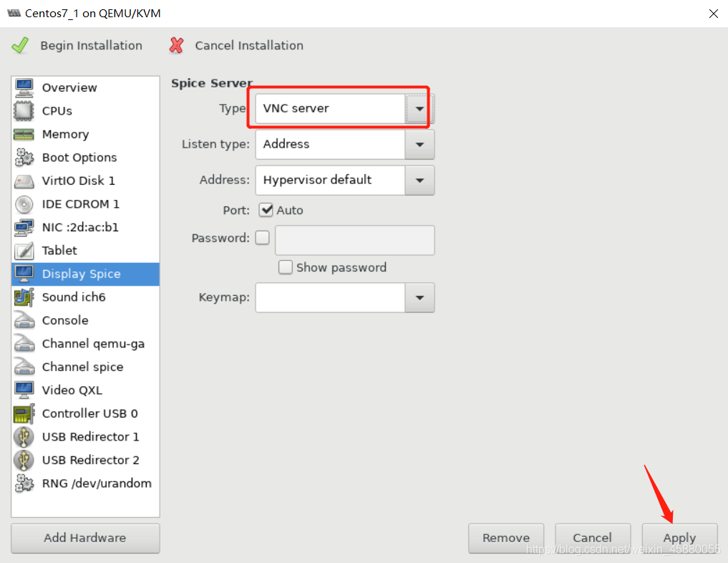Select the Controller USB 0 card icon
This screenshot has height=563, width=728.
(24, 413)
